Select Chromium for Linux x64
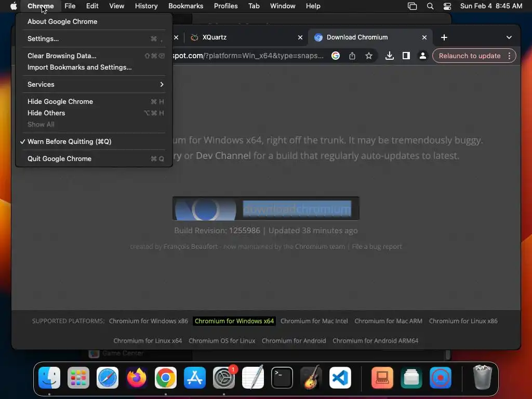The image size is (532, 399). coord(148,341)
